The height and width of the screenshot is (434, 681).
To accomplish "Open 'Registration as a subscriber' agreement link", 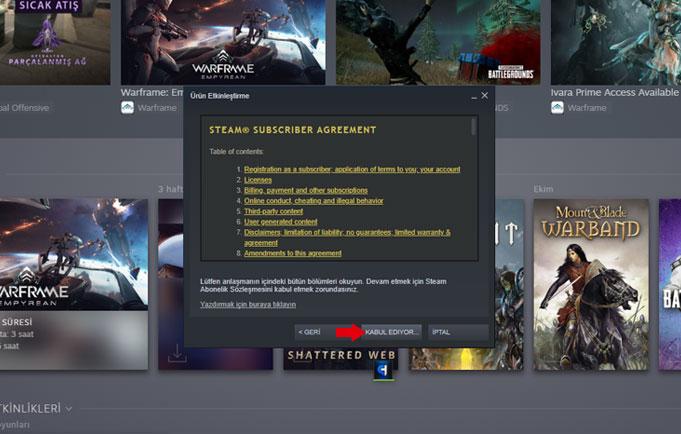I will tap(352, 169).
